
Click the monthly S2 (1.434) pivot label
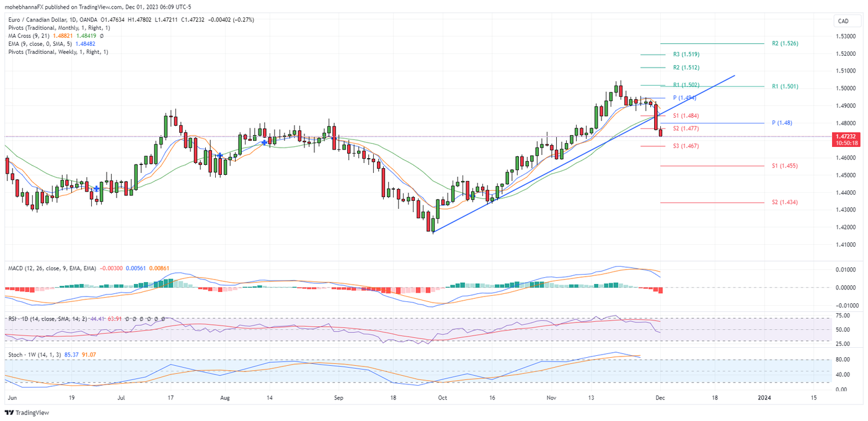[x=784, y=203]
